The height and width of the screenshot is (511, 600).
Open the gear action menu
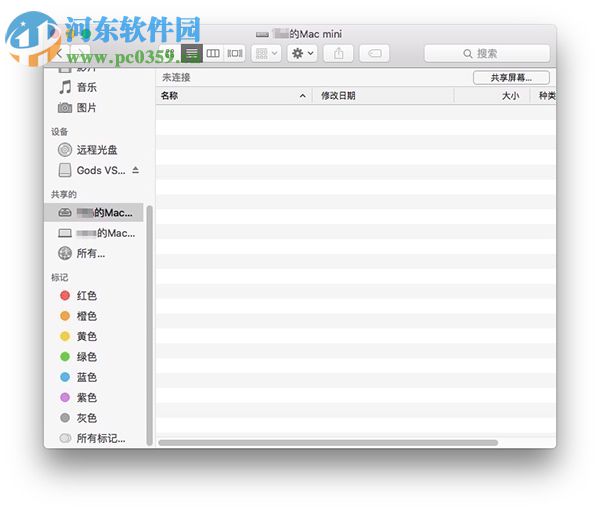(302, 53)
